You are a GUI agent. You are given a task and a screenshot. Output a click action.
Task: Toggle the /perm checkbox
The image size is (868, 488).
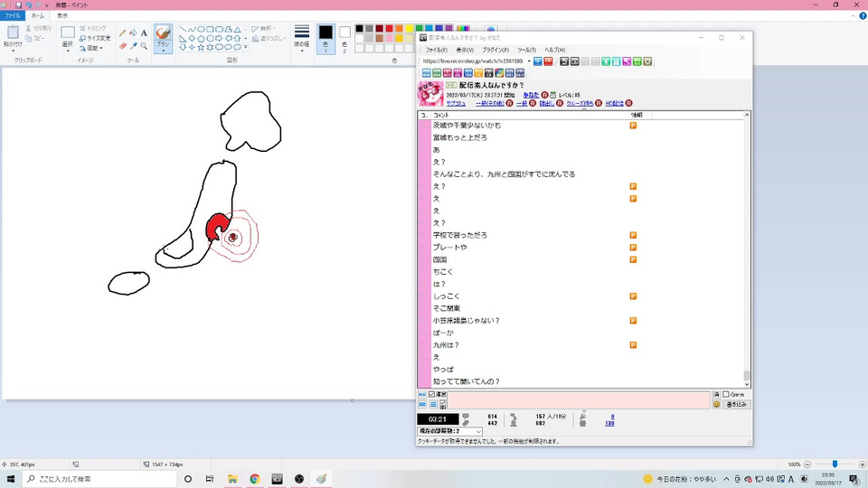point(726,395)
